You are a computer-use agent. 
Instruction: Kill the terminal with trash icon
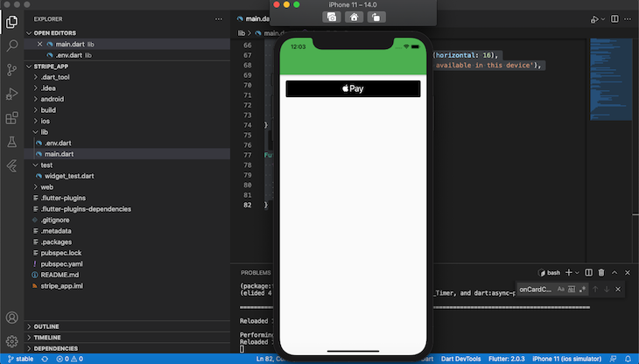click(601, 272)
